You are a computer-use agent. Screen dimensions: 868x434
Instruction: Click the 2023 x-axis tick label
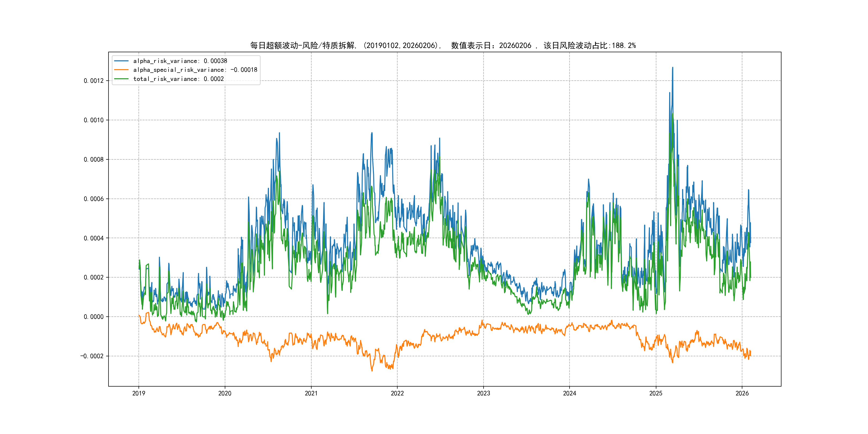tap(484, 393)
